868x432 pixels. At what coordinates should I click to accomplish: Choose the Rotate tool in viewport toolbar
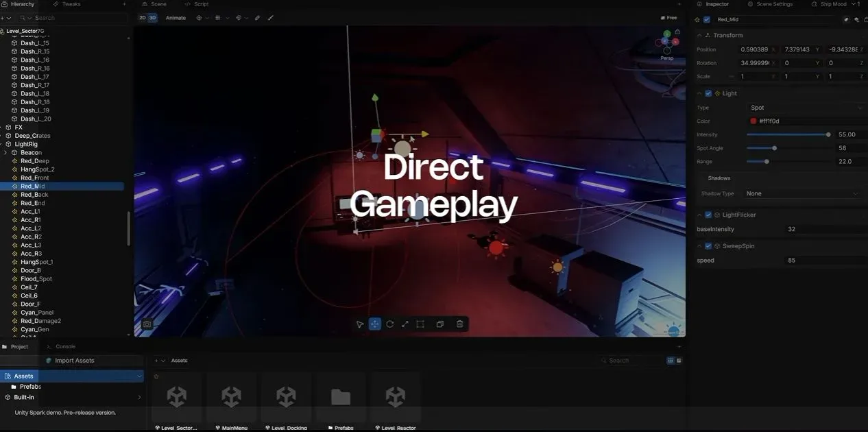390,324
